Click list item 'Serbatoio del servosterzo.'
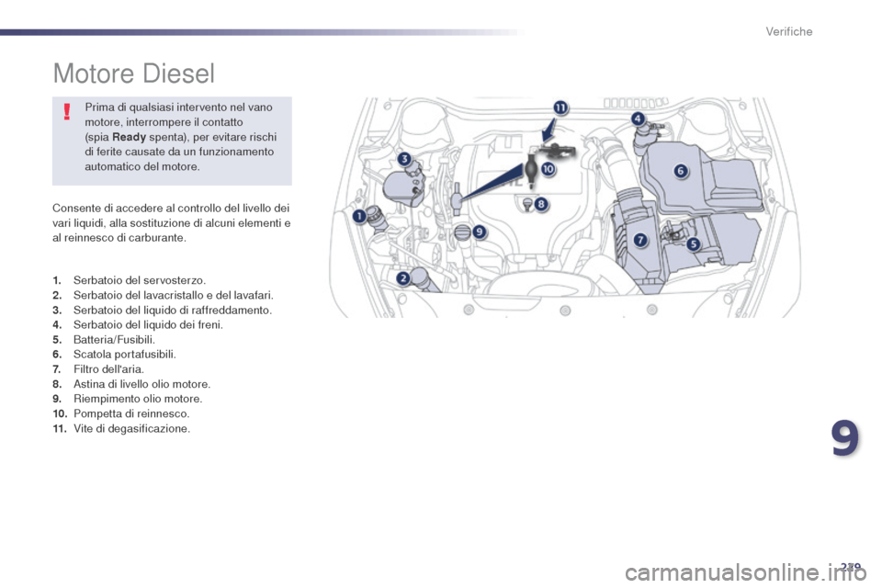Image resolution: width=882 pixels, height=588 pixels. click(x=140, y=280)
